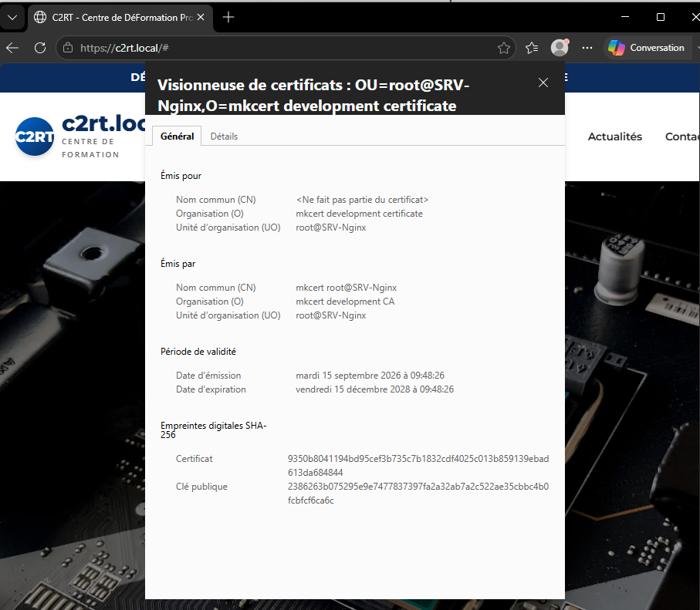Open a new tab with the plus icon
The image size is (700, 610).
pyautogui.click(x=228, y=17)
